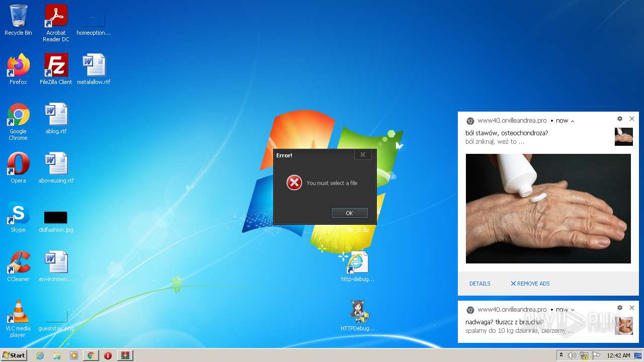
Task: Select the homeoption desktop file
Action: point(94,23)
